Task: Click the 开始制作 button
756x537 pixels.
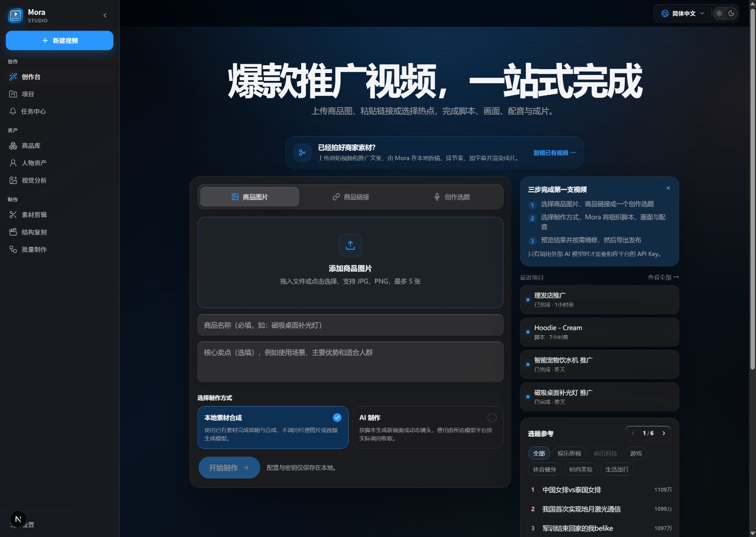Action: (229, 467)
